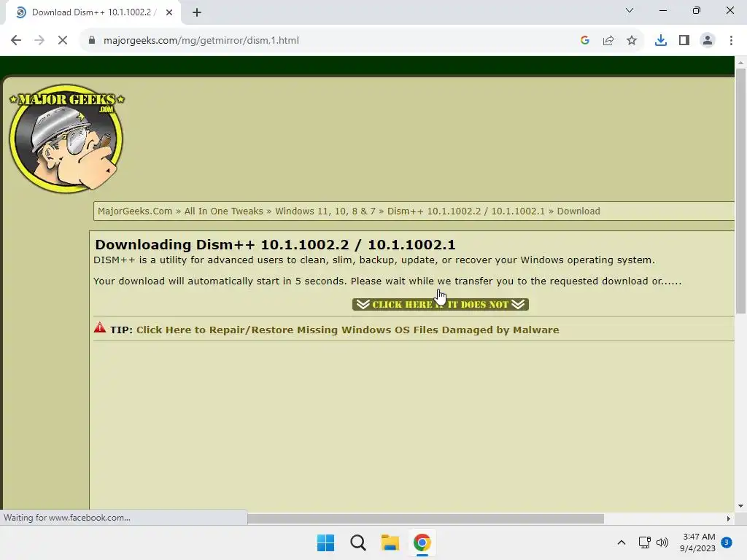Screen dimensions: 747x560
Task: View site security lock info
Action: [x=92, y=40]
